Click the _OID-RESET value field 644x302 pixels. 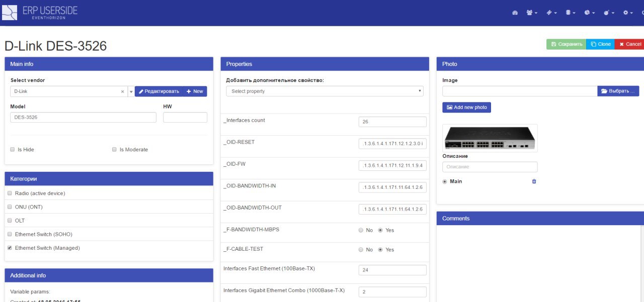392,143
